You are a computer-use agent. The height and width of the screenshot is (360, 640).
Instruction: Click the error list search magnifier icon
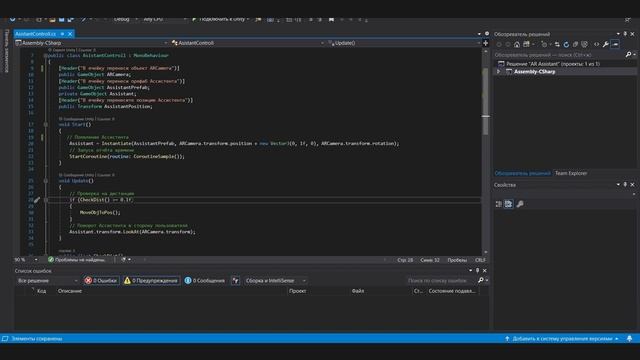[x=481, y=280]
